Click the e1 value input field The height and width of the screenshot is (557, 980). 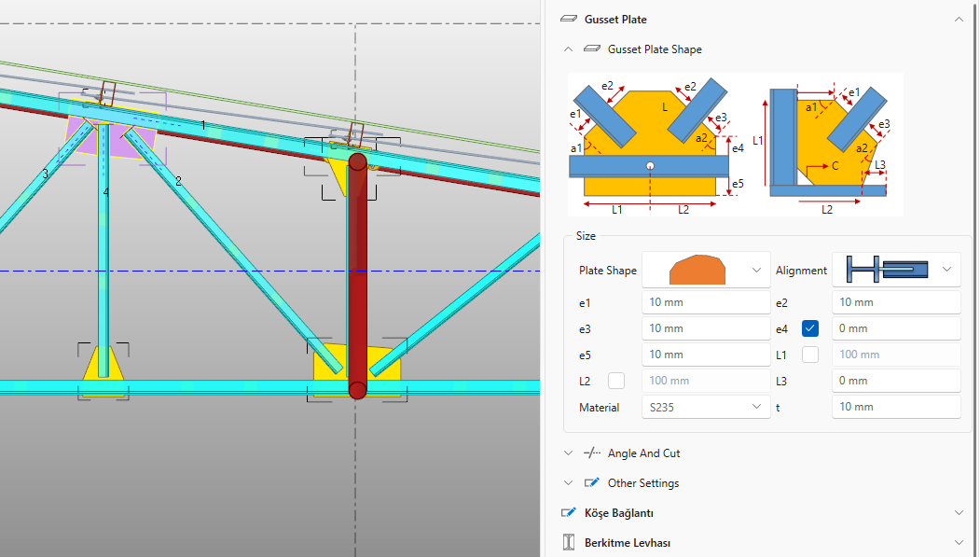click(x=706, y=302)
